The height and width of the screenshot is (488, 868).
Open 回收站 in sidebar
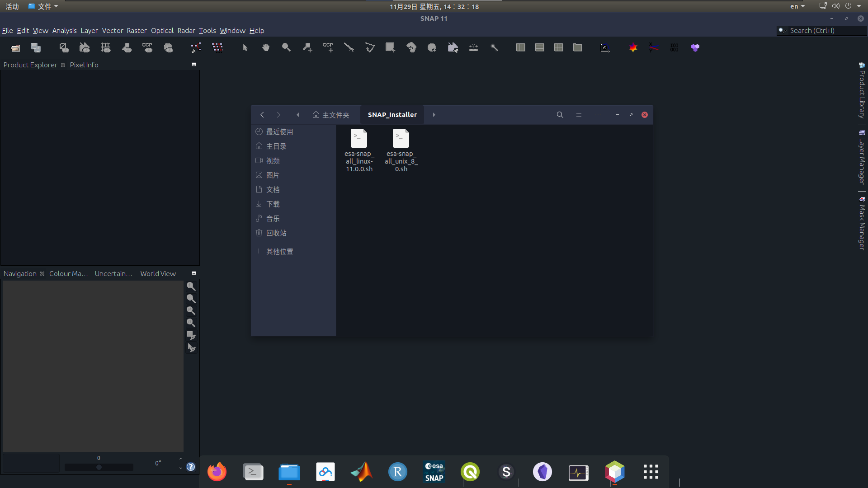(293, 233)
